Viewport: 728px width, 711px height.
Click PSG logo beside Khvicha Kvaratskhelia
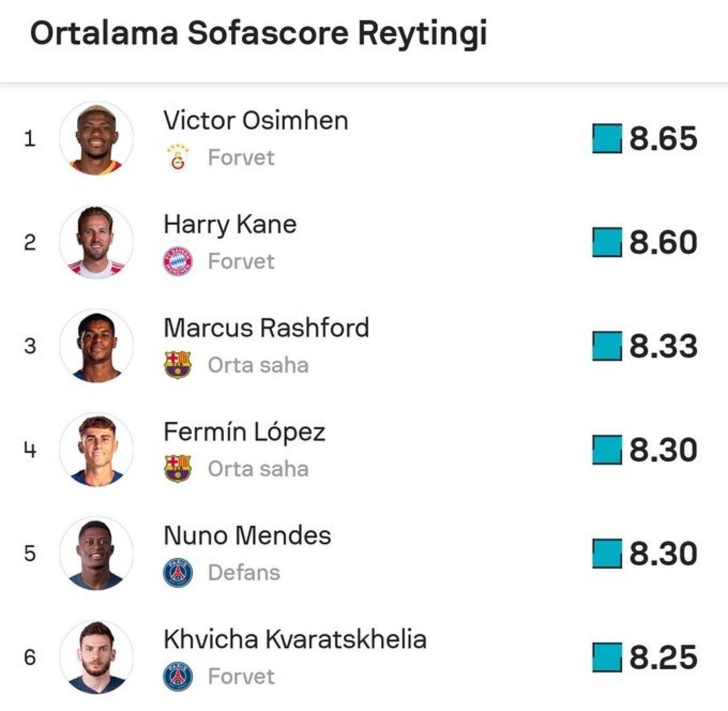tap(177, 677)
